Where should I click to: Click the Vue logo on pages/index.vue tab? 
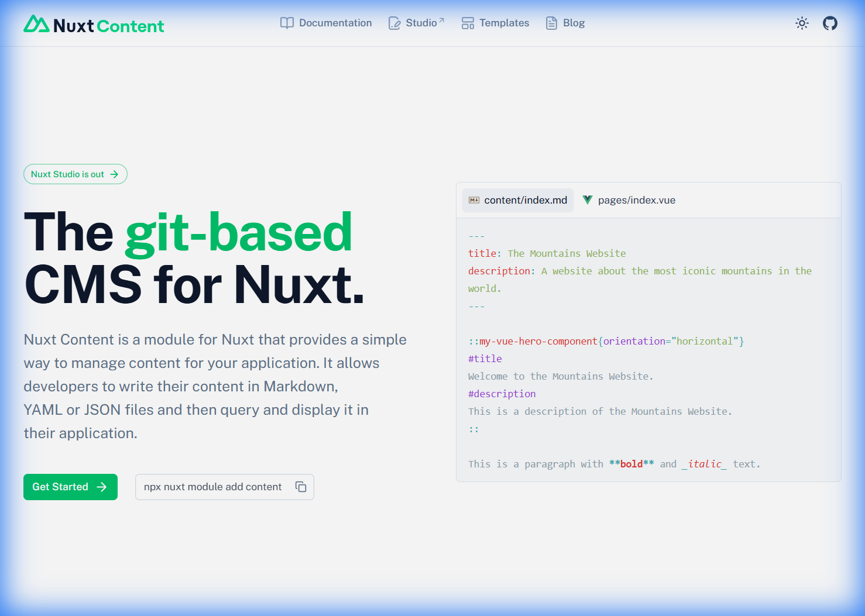click(x=588, y=200)
